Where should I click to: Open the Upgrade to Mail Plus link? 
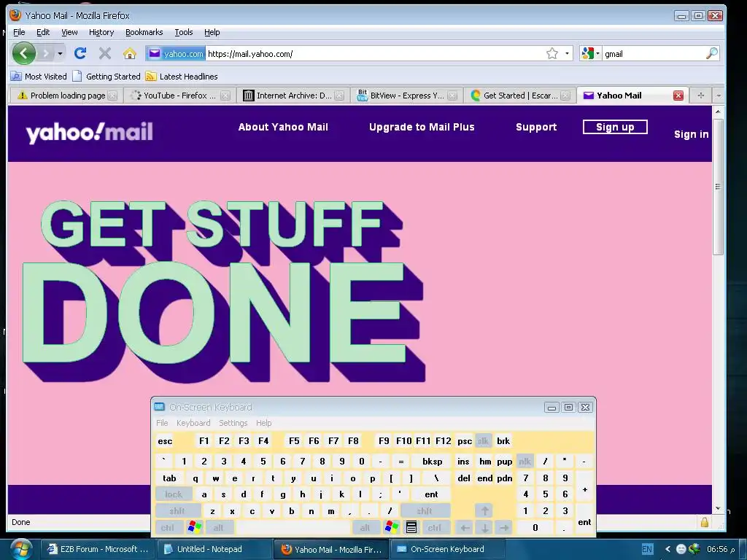point(422,127)
